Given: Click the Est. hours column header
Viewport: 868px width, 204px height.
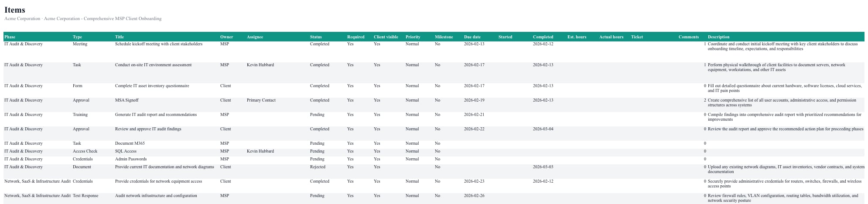Looking at the screenshot, I should tap(577, 37).
